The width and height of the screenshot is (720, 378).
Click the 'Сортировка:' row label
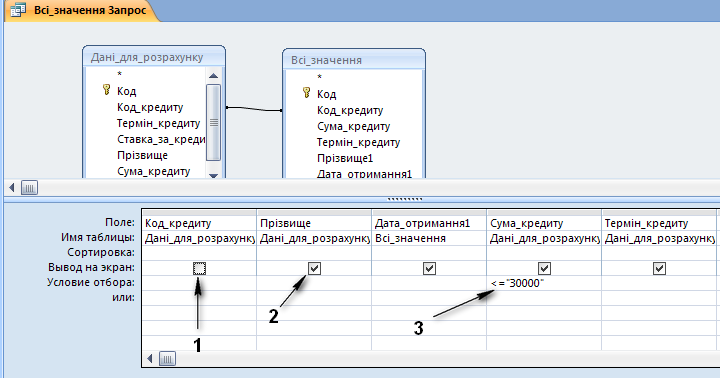click(x=101, y=253)
